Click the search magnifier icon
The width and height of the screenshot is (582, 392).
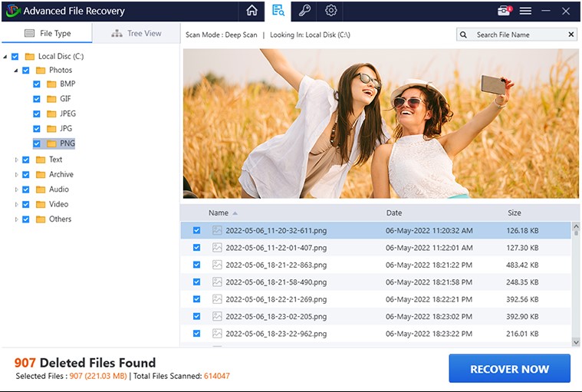pos(465,35)
